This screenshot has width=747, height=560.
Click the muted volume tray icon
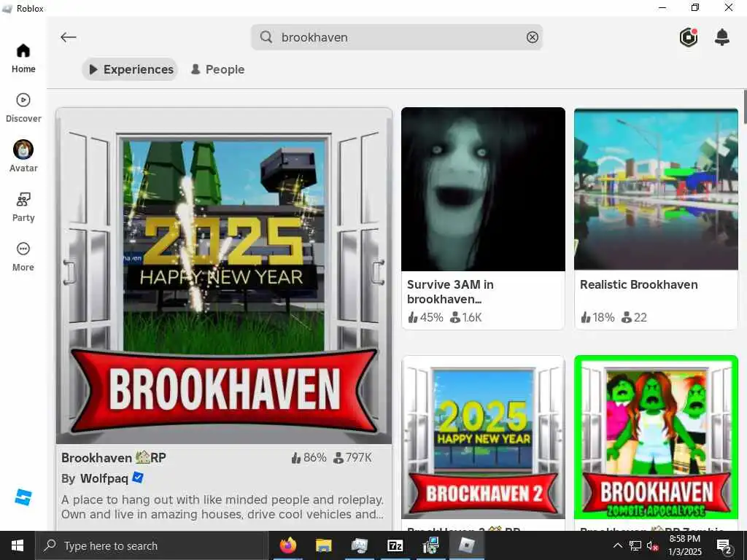click(652, 545)
